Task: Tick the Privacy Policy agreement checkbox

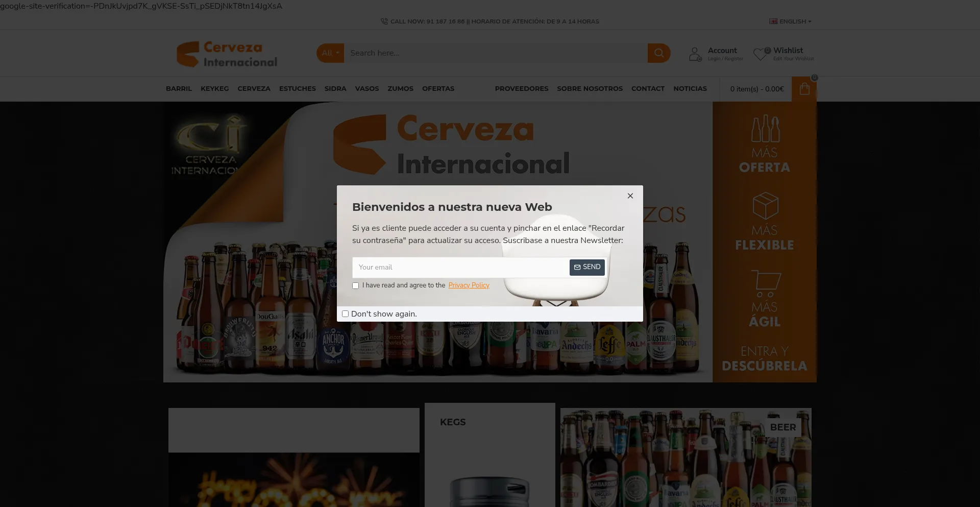Action: [356, 286]
